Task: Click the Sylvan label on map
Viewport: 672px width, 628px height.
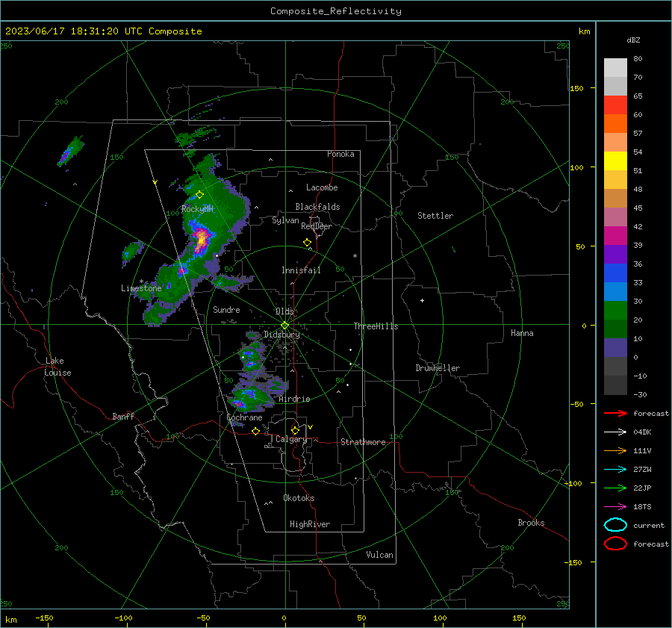Action: tap(285, 220)
